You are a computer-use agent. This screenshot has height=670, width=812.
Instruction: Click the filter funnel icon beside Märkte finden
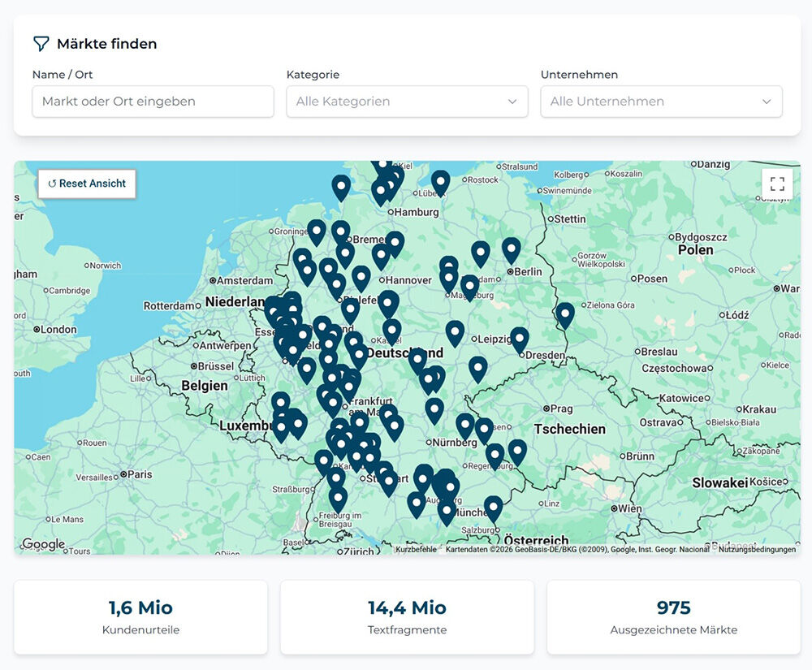41,44
